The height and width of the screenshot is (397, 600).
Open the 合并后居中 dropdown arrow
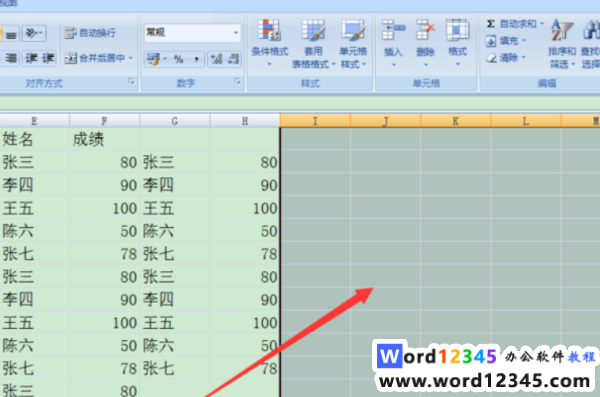130,58
